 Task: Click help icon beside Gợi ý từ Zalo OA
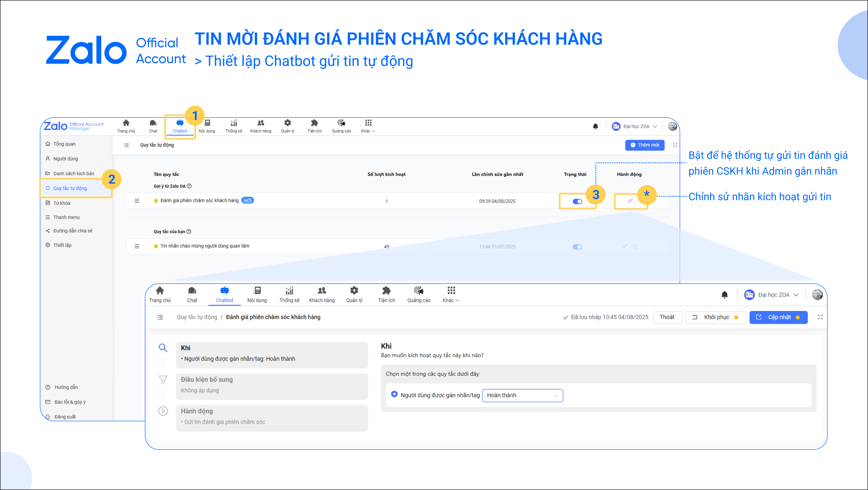(189, 186)
